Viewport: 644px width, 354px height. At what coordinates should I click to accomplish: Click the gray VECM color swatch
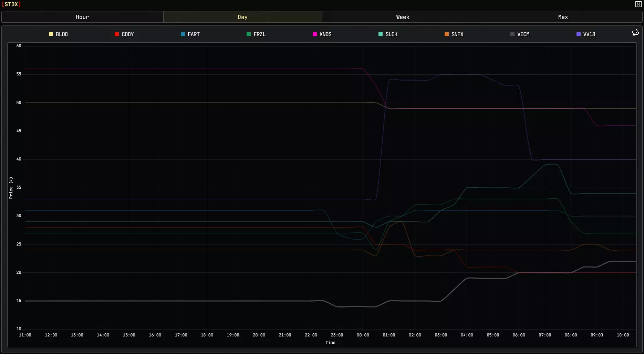coord(512,34)
